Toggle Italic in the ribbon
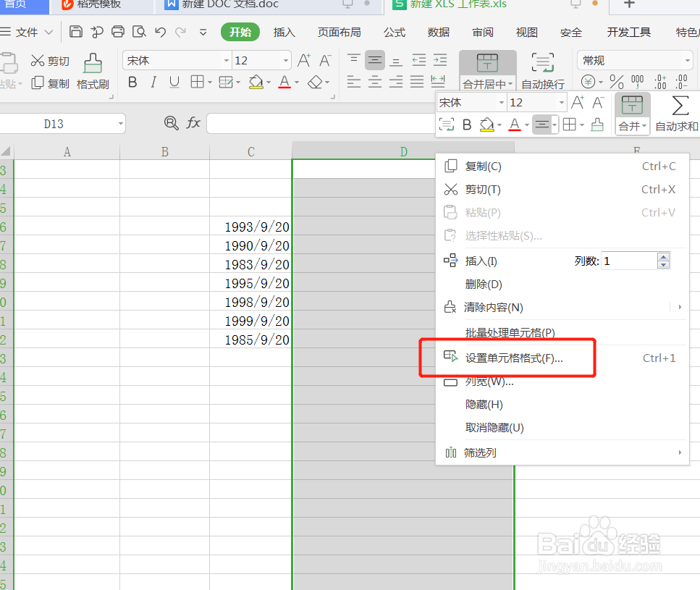700x590 pixels. tap(153, 82)
